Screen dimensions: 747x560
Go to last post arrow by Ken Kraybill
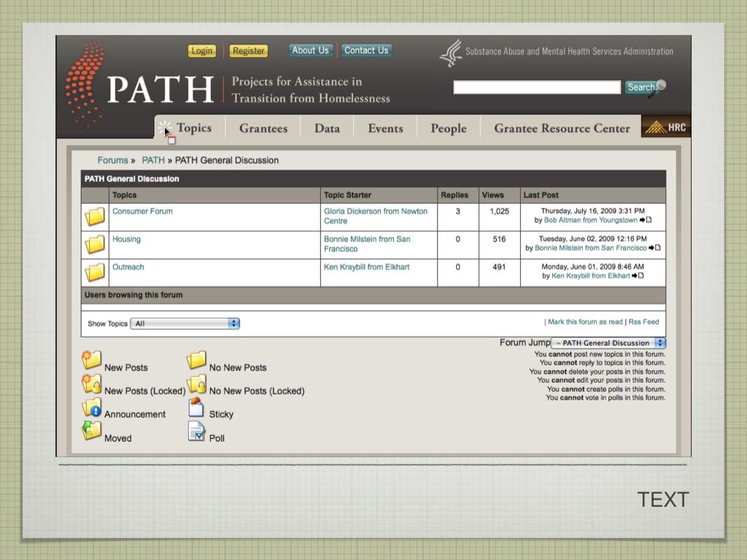pyautogui.click(x=638, y=276)
